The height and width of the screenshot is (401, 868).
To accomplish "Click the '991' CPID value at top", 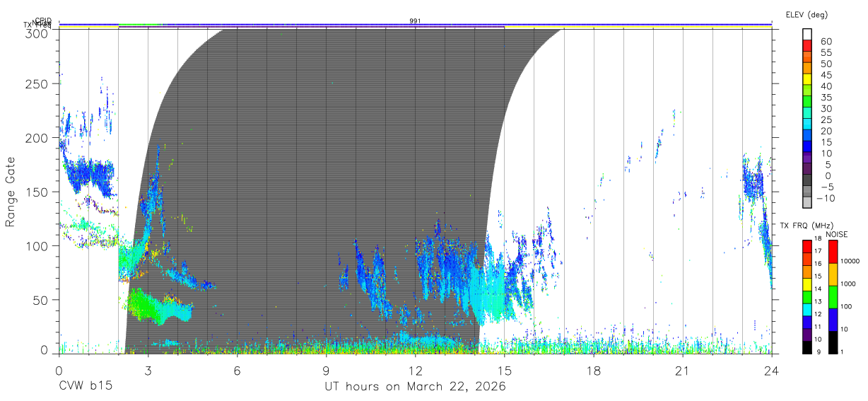I will tap(415, 21).
